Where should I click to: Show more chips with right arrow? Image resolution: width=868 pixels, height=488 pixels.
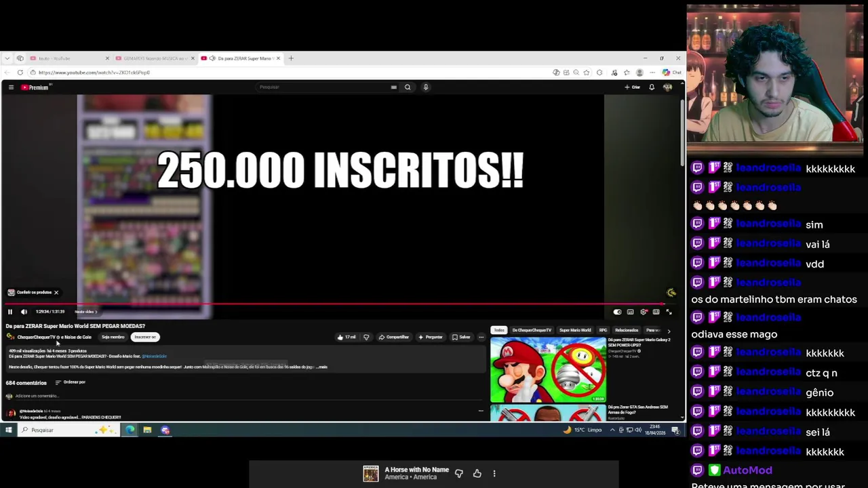pyautogui.click(x=669, y=331)
